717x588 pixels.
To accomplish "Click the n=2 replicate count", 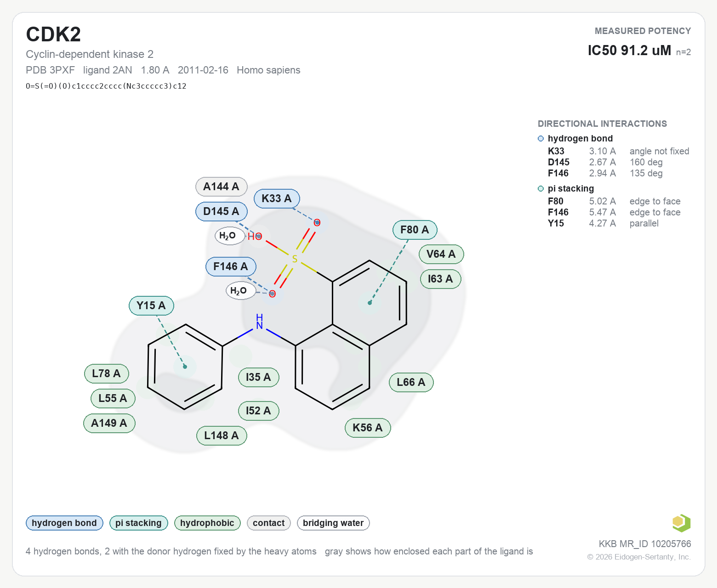I will 683,52.
